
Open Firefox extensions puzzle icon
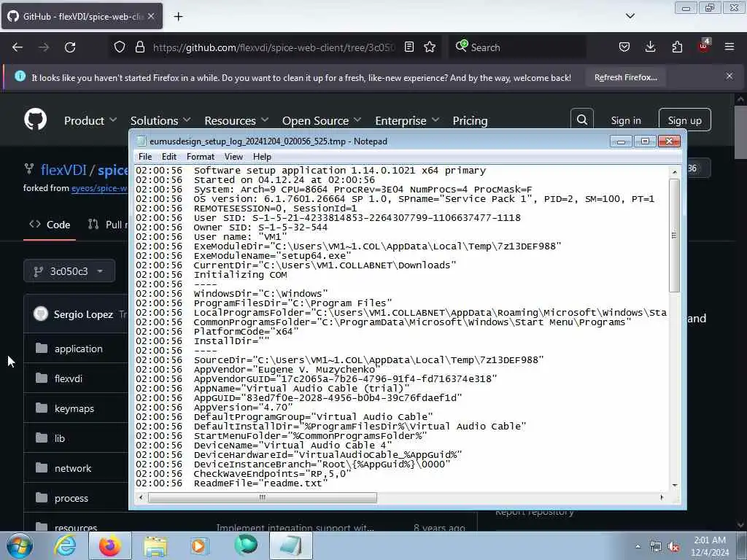point(677,47)
